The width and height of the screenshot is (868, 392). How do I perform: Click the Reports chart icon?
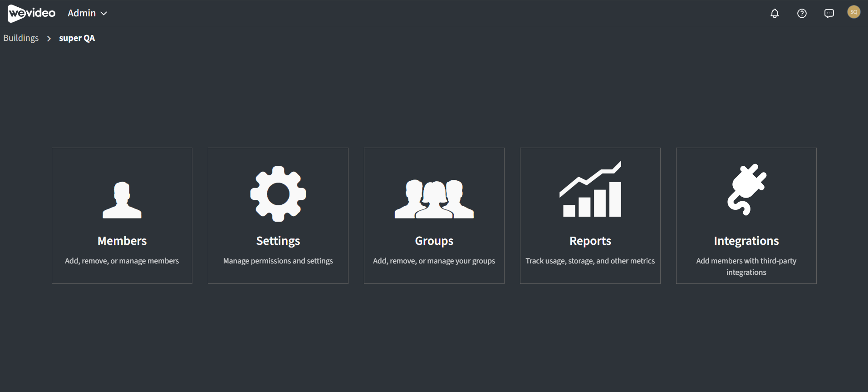pos(590,189)
